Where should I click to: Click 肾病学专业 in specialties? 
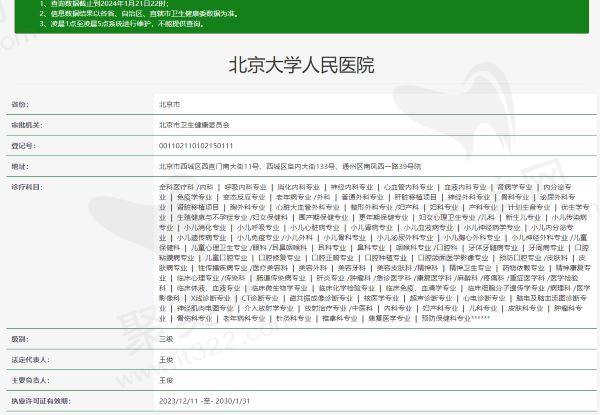pos(515,187)
